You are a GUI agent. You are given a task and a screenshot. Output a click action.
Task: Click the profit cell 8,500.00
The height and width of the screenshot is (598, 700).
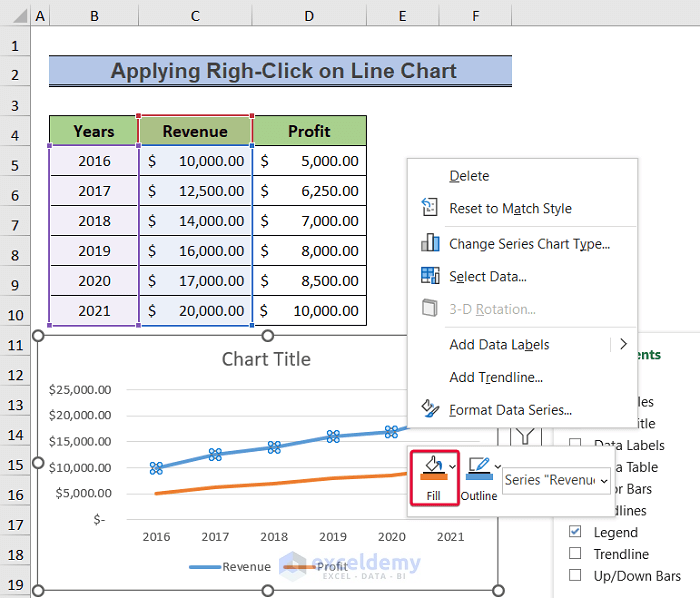pos(309,281)
